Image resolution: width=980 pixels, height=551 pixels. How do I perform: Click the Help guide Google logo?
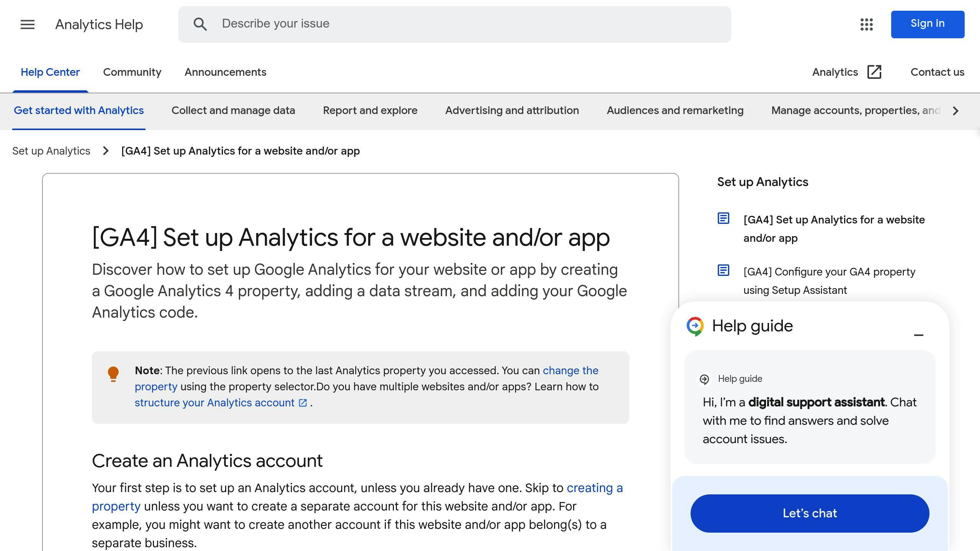coord(695,326)
